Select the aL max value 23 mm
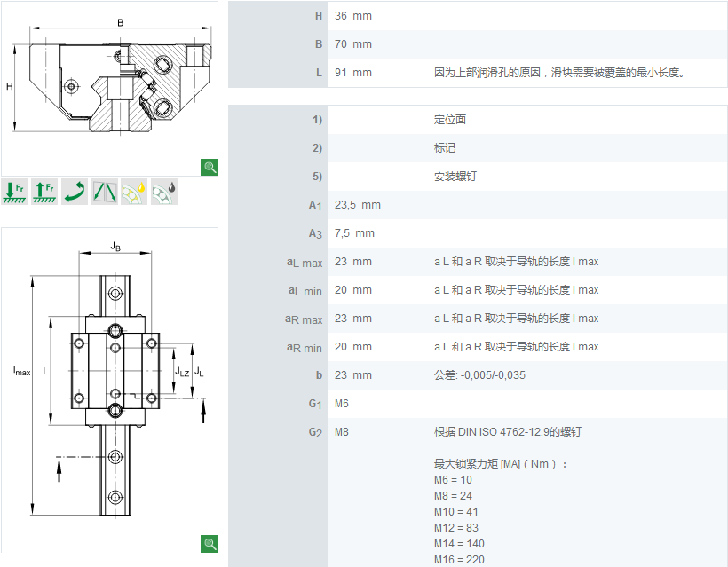Image resolution: width=728 pixels, height=567 pixels. 353,262
